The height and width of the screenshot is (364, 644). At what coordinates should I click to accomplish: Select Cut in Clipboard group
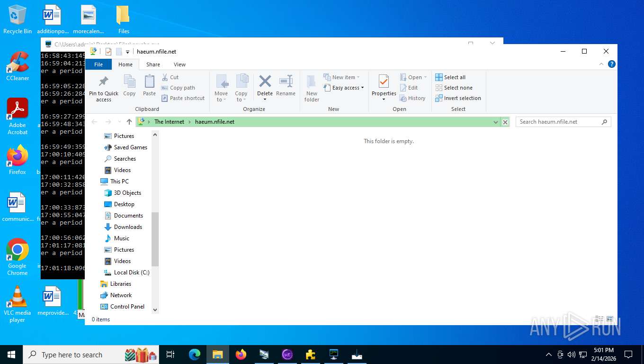(170, 77)
